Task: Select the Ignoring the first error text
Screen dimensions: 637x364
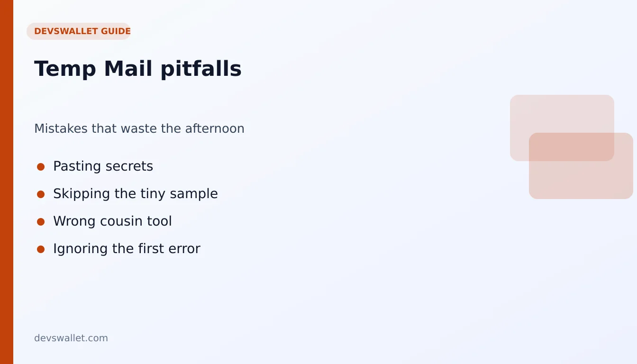Action: [x=127, y=249]
